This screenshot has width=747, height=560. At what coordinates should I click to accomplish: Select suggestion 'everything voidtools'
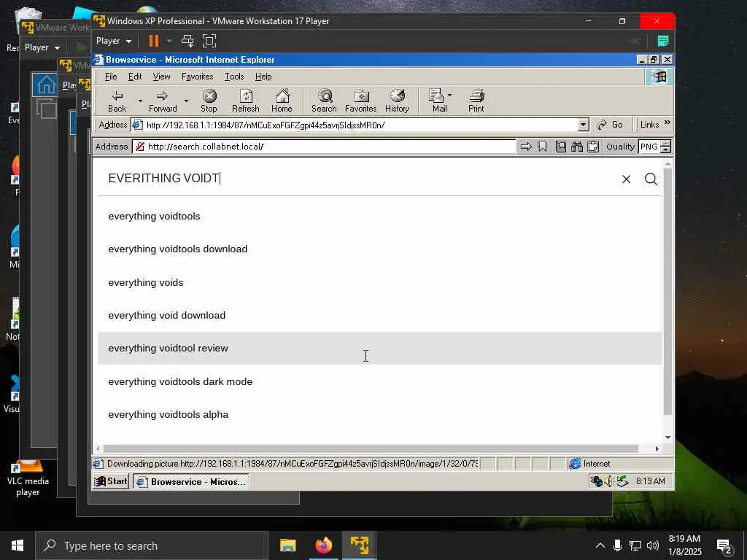tap(379, 216)
